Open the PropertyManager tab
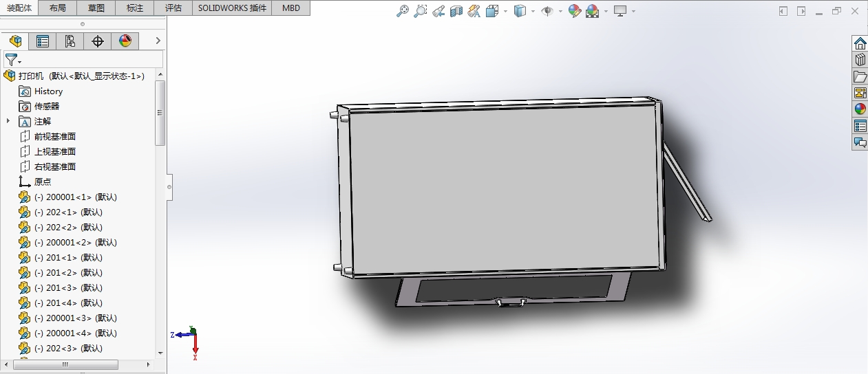 tap(43, 41)
